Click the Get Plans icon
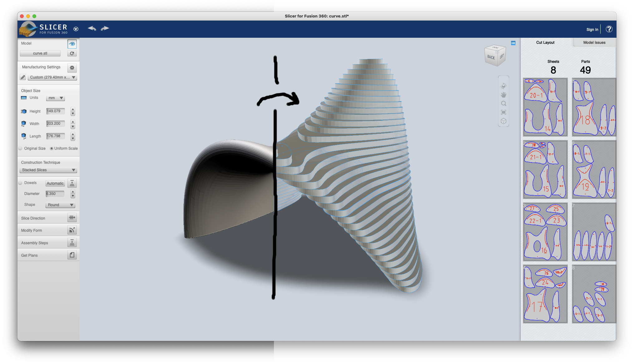Image resolution: width=634 pixels, height=364 pixels. click(72, 255)
